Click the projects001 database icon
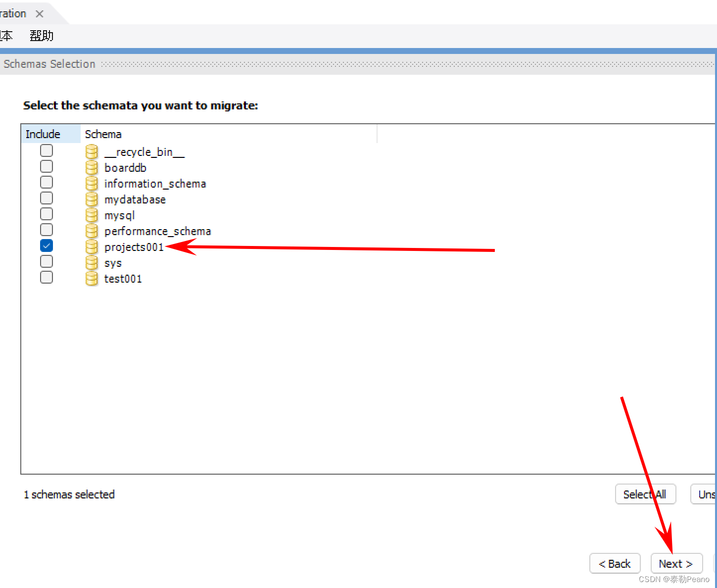The width and height of the screenshot is (717, 588). pos(92,246)
